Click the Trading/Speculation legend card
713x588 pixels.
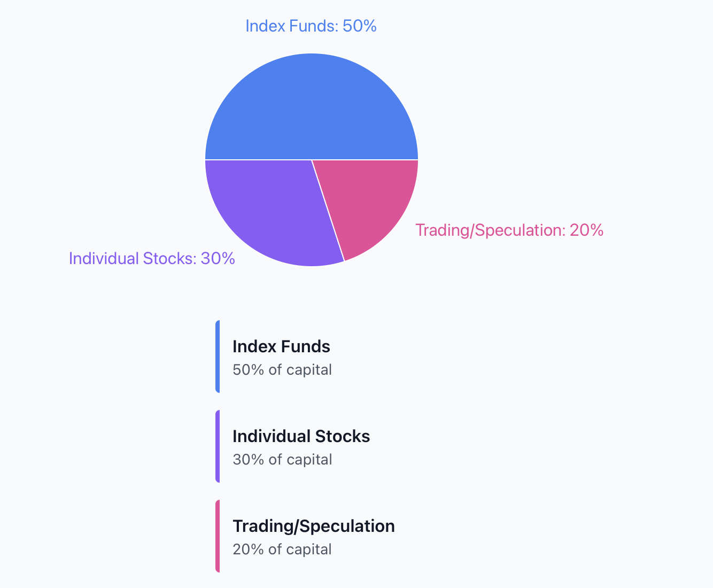[x=356, y=536]
